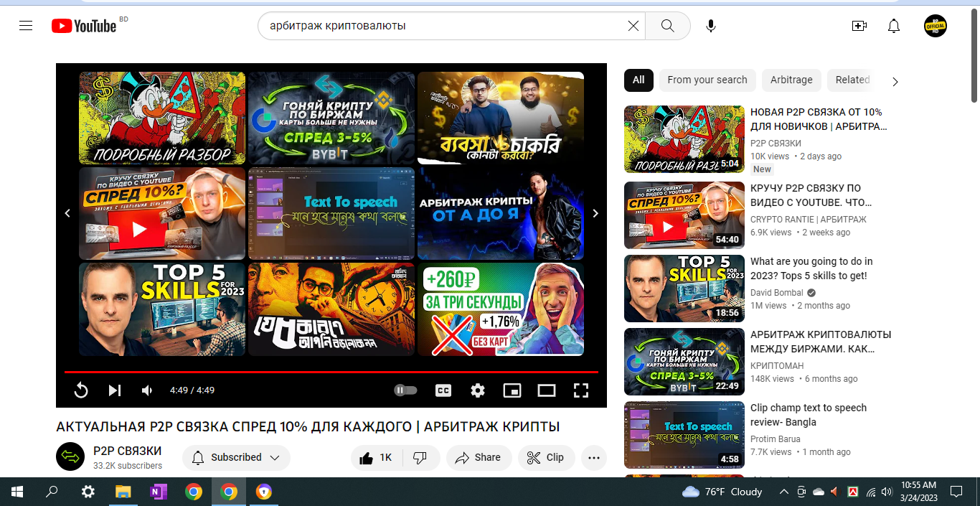Show next end-screen suggestions

pos(595,213)
